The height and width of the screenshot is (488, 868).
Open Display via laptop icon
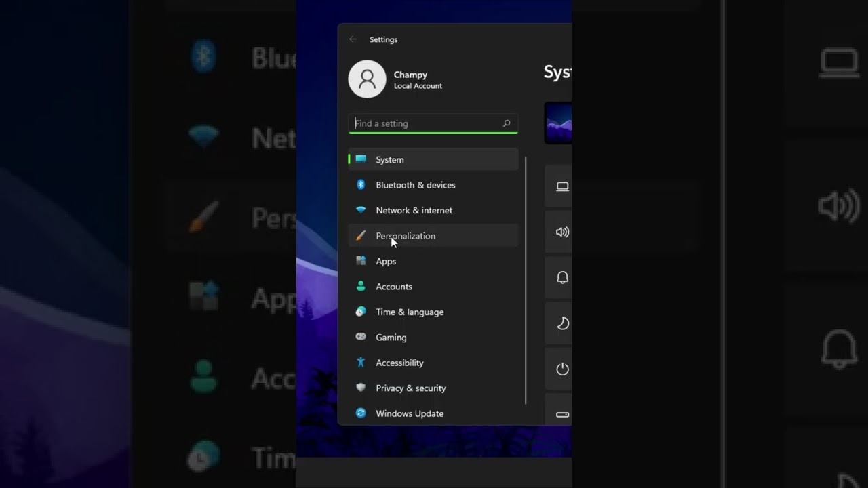[562, 186]
